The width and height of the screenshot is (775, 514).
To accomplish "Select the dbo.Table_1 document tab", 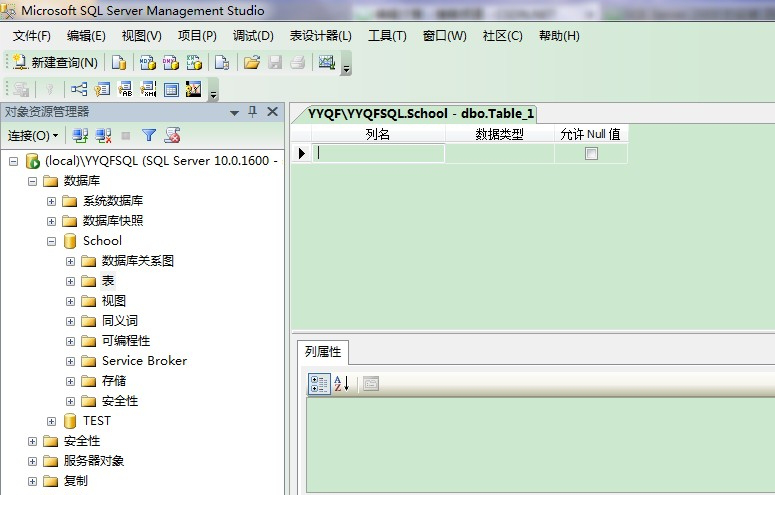I will coord(420,114).
